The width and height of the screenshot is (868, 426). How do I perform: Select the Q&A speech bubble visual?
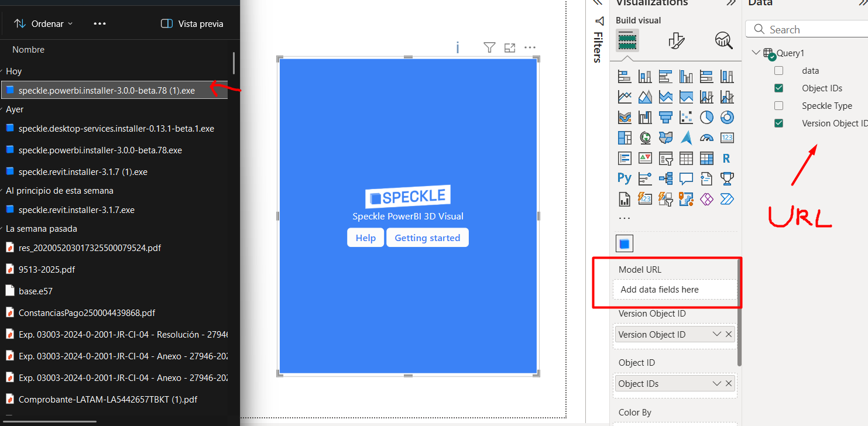tap(686, 178)
